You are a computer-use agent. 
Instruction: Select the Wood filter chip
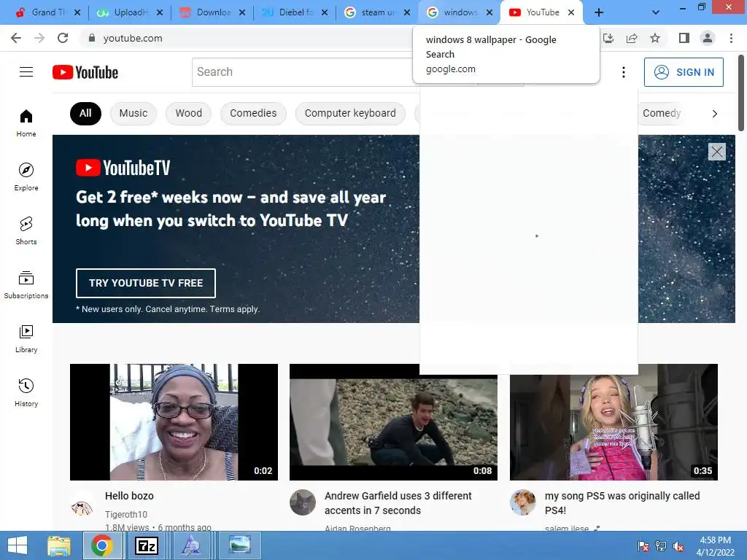(189, 113)
